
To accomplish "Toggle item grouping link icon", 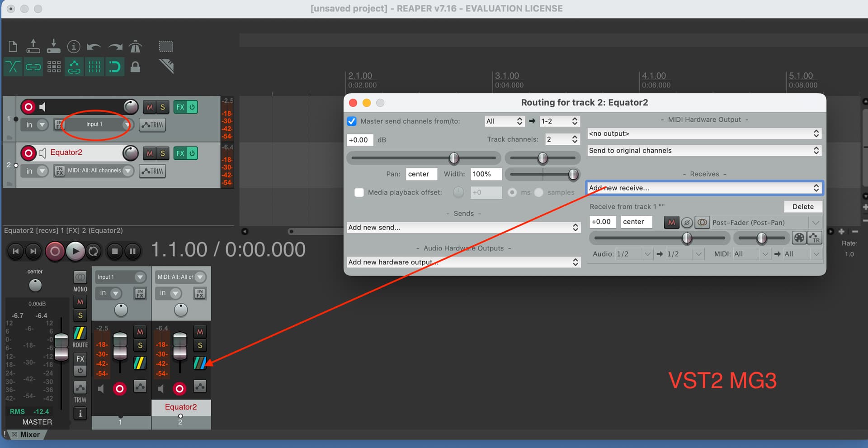I will point(33,67).
